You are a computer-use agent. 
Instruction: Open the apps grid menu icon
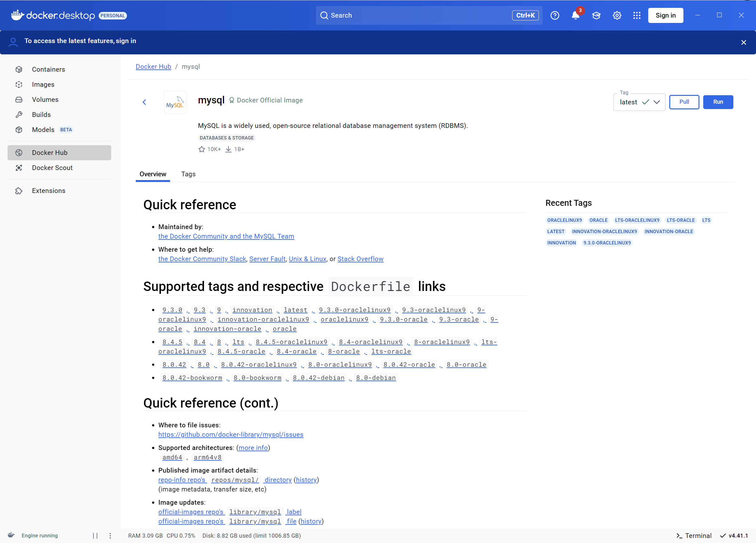637,16
